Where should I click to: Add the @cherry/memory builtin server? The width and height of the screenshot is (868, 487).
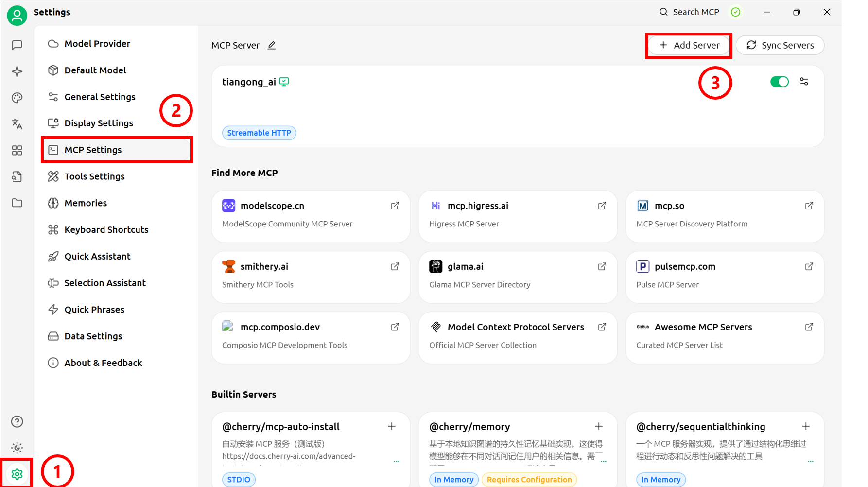[599, 426]
